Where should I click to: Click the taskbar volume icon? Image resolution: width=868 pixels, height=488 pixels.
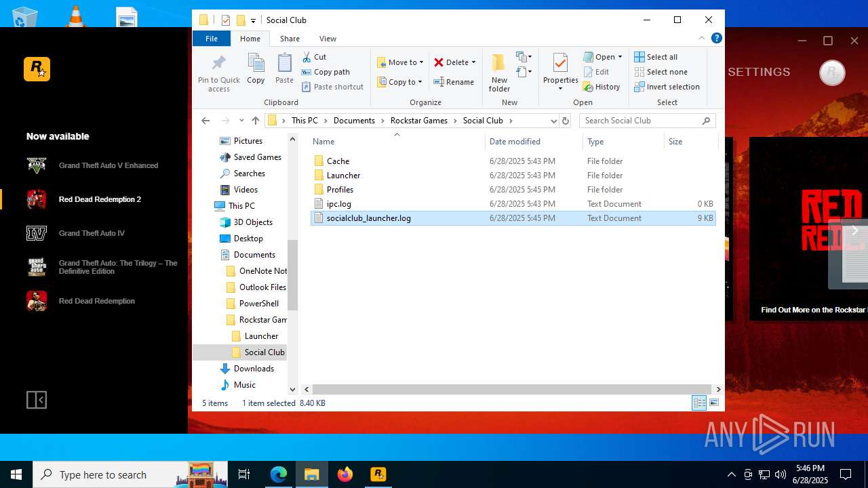pos(781,474)
